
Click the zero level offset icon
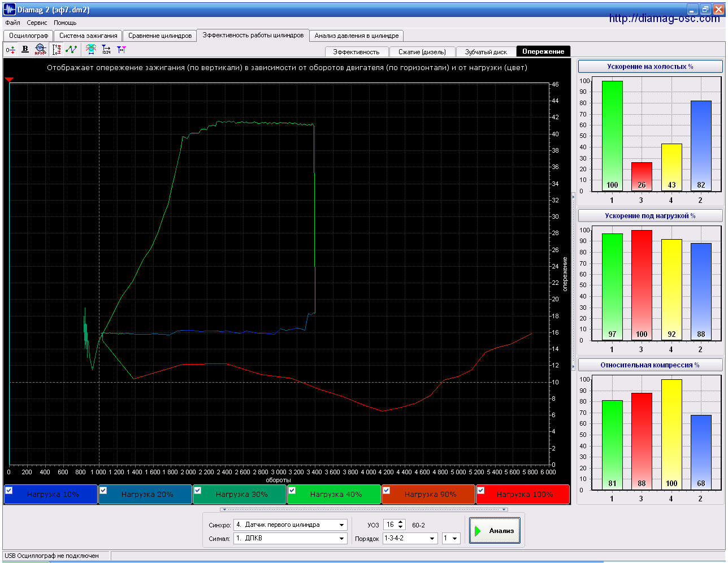coord(11,50)
